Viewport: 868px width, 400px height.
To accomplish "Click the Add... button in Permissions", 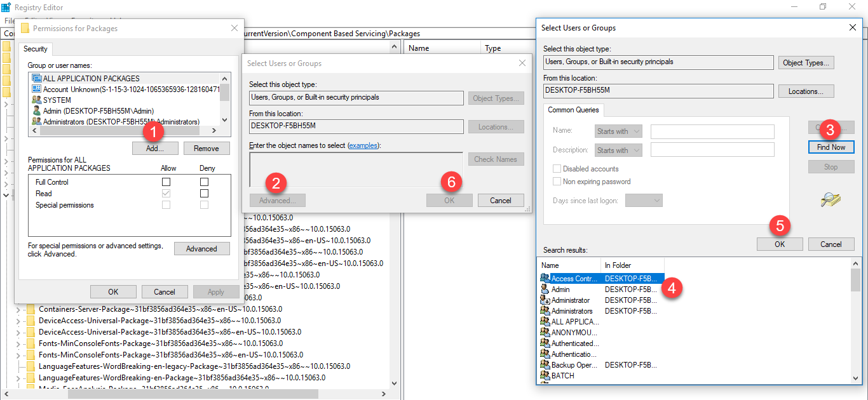I will coord(155,149).
